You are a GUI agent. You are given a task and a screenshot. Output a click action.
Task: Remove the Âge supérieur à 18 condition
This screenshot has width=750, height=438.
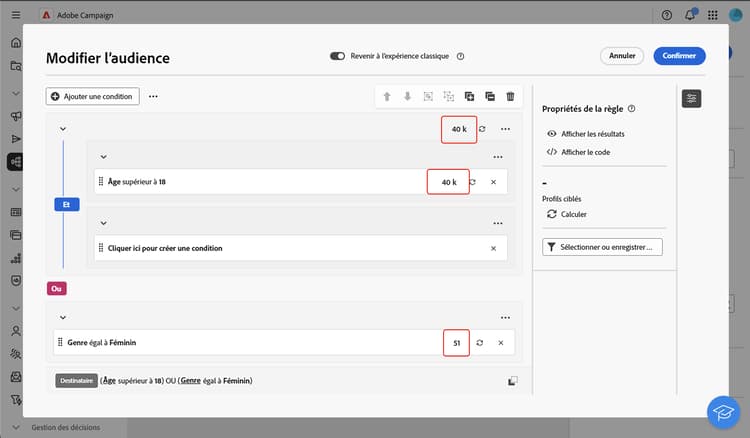[x=493, y=182]
